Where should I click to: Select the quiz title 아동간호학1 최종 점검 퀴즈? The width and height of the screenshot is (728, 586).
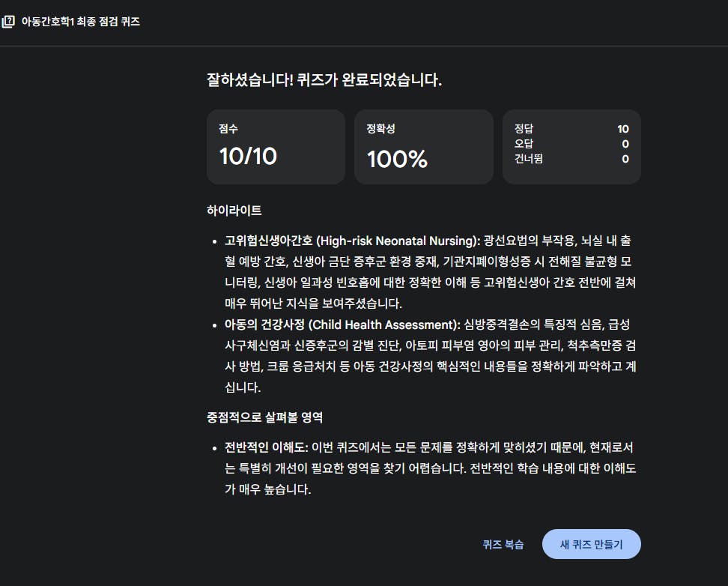click(x=81, y=22)
